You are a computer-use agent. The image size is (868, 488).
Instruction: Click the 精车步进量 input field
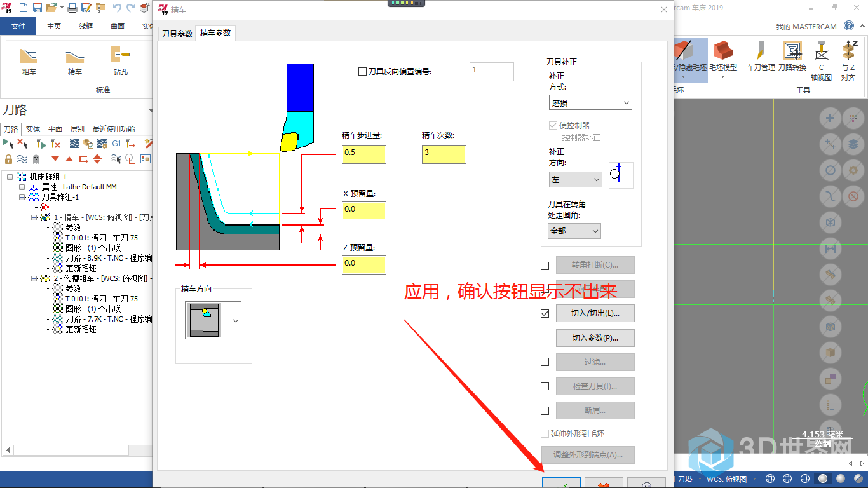[x=364, y=154]
